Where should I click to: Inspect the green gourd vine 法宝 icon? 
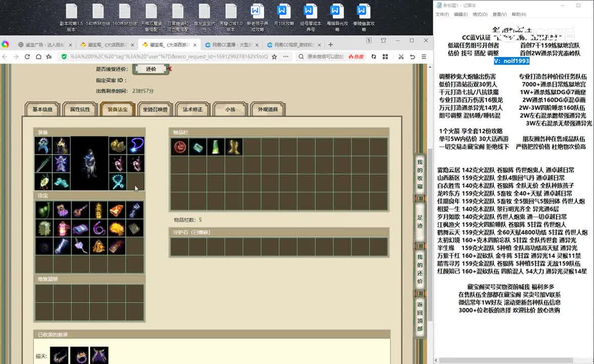pos(45,210)
